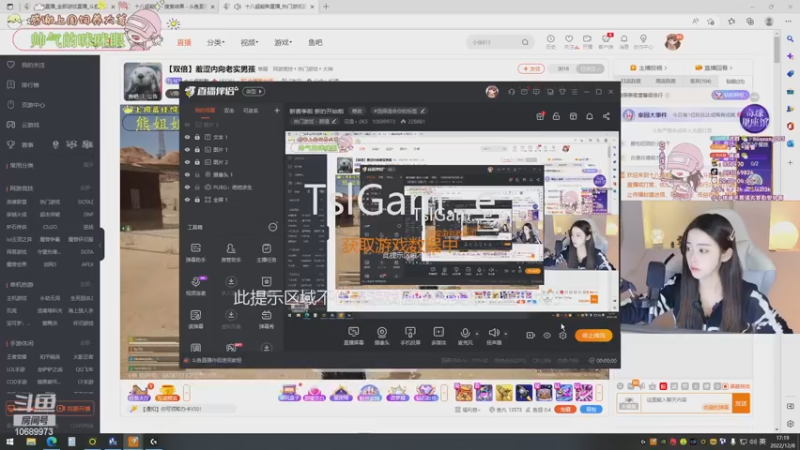
Task: Select 直播 tab in Douyu navigation
Action: tap(184, 42)
